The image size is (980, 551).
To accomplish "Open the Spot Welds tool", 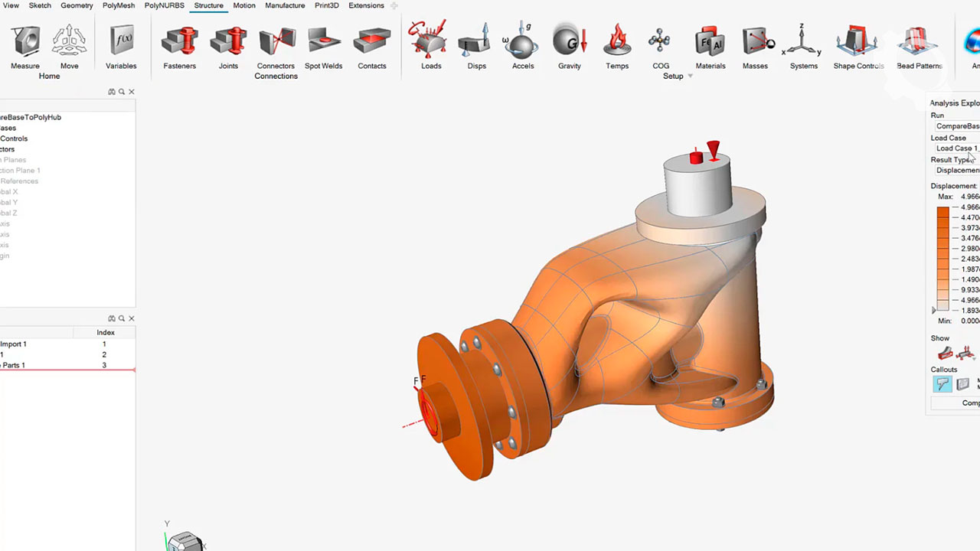I will (x=323, y=41).
